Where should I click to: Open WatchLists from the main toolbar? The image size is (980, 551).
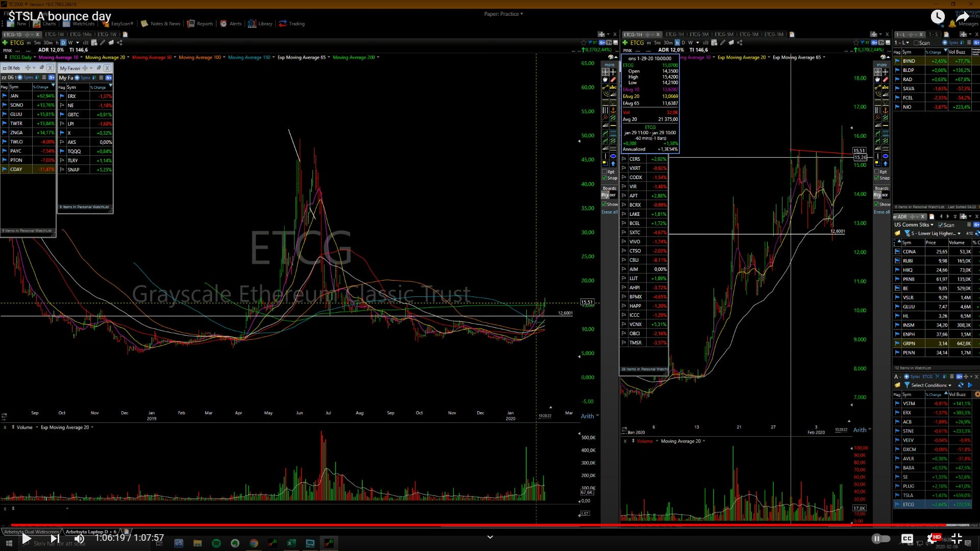[x=79, y=23]
